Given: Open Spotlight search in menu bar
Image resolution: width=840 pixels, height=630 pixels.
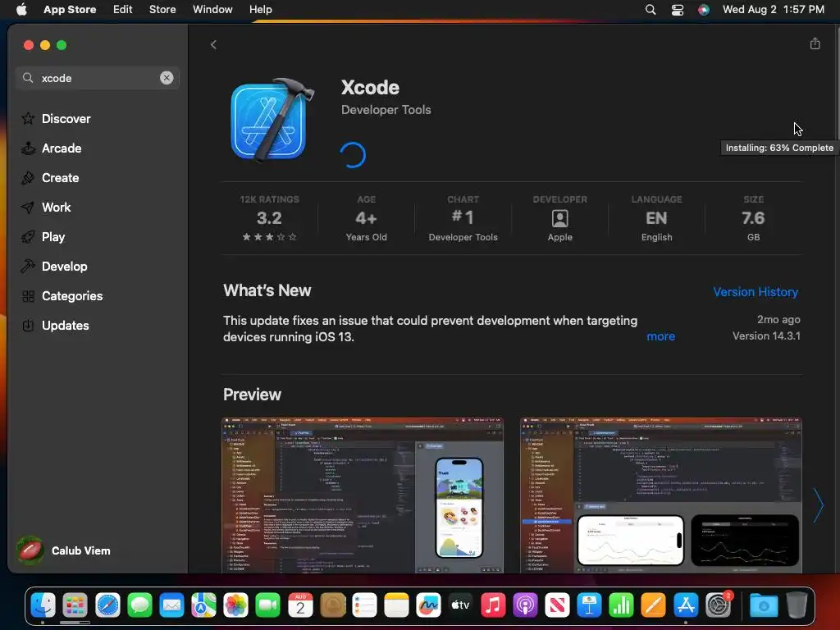Looking at the screenshot, I should pos(651,9).
